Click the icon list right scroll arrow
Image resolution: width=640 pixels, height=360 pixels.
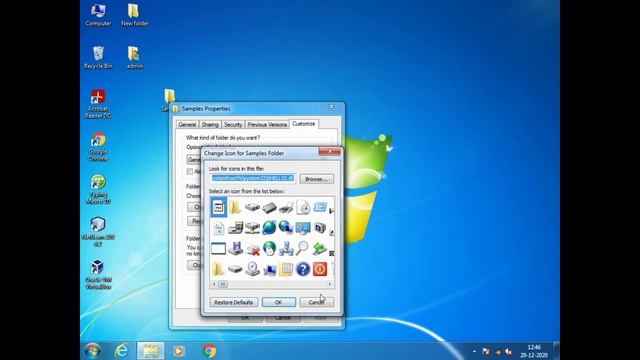pos(330,284)
